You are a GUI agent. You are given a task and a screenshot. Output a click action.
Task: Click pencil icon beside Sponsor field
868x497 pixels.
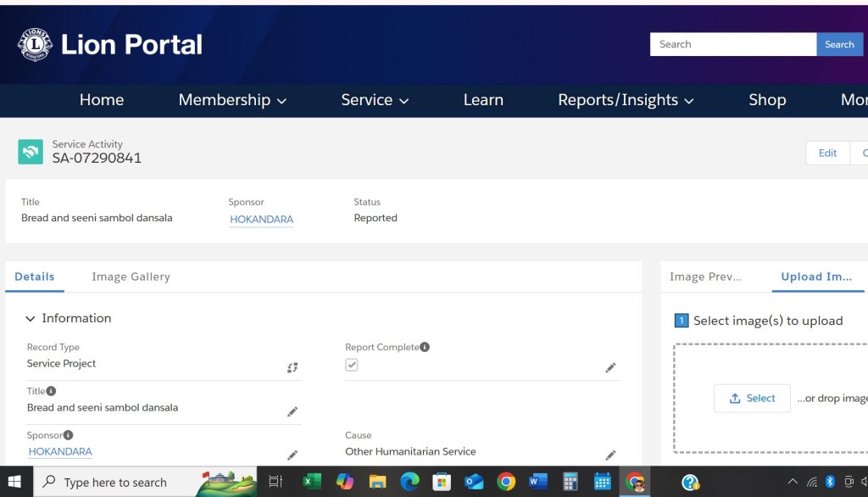pos(292,455)
